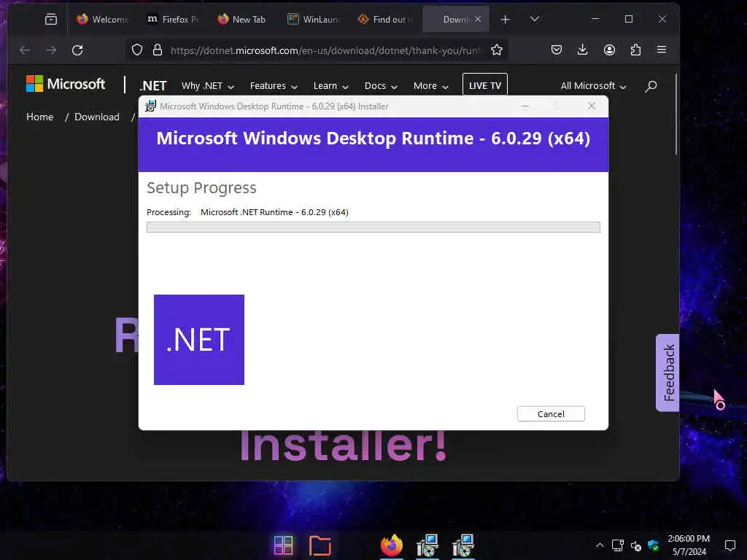Click the installer title bar icon
The width and height of the screenshot is (747, 560).
coord(150,106)
